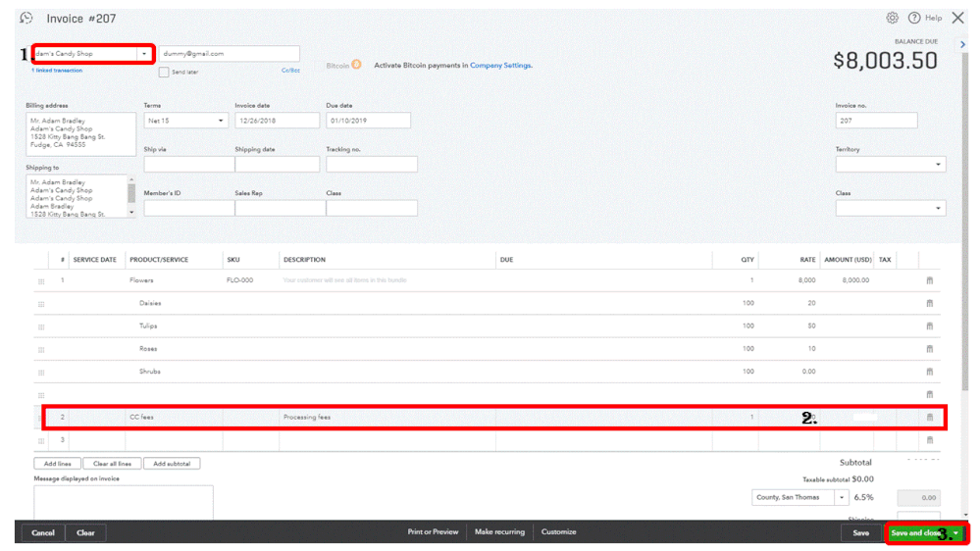The width and height of the screenshot is (980, 551).
Task: Grab the drag handle of Flowers row
Action: pos(41,281)
